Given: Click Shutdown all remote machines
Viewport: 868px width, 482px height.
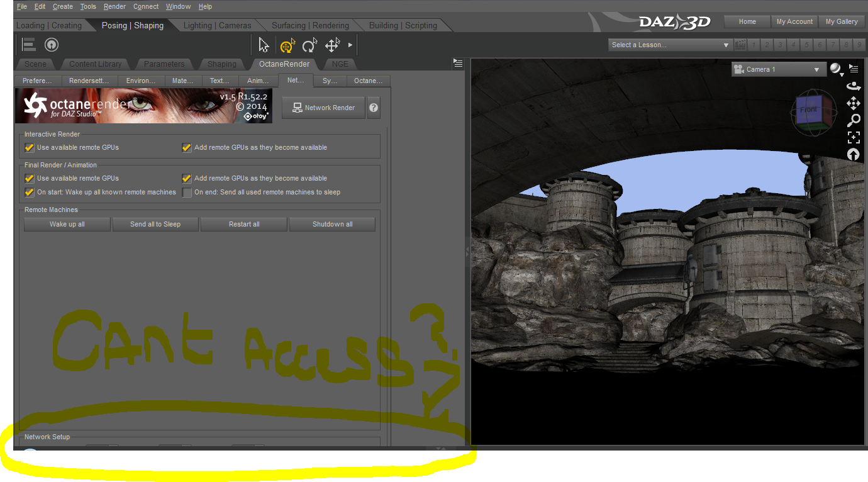Looking at the screenshot, I should pos(332,224).
